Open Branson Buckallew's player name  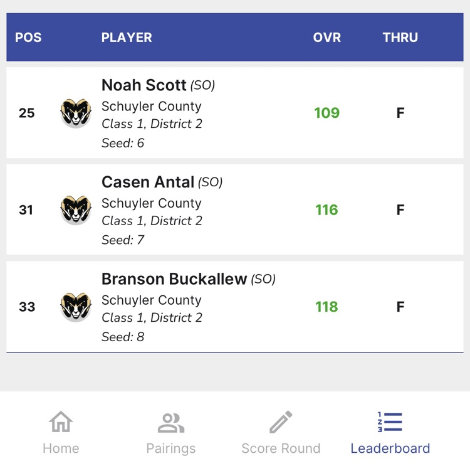174,279
